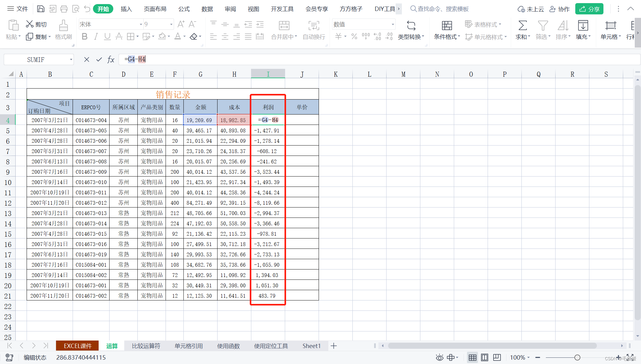
Task: Click the Merge and Center icon
Action: [x=284, y=26]
